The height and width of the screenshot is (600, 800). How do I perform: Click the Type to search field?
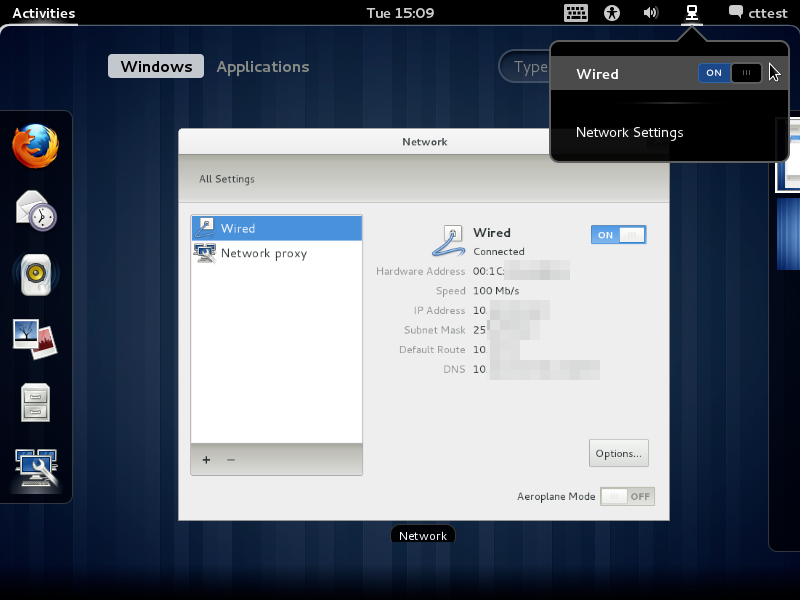coord(526,66)
